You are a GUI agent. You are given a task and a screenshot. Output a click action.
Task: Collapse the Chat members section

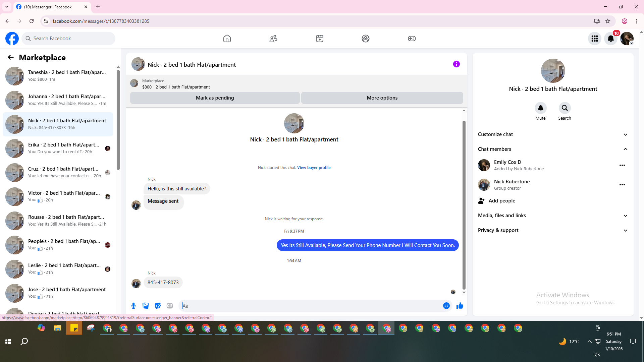(625, 149)
